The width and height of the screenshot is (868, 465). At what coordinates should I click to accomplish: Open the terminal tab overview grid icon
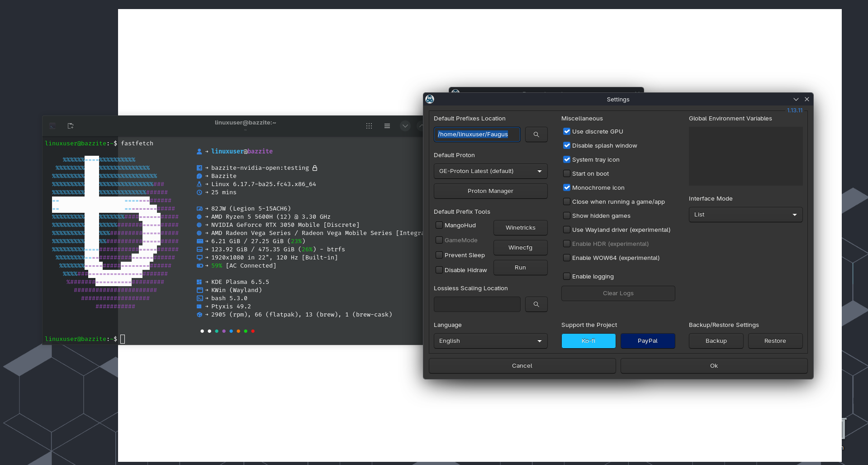pos(369,126)
